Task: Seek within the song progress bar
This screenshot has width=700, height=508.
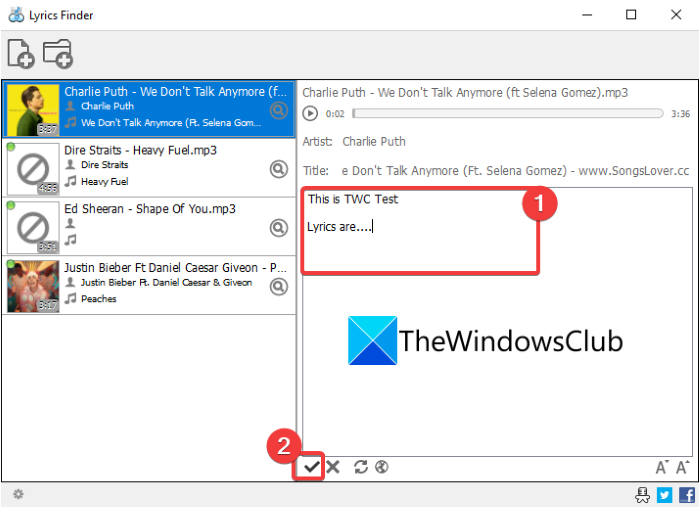Action: pyautogui.click(x=508, y=113)
